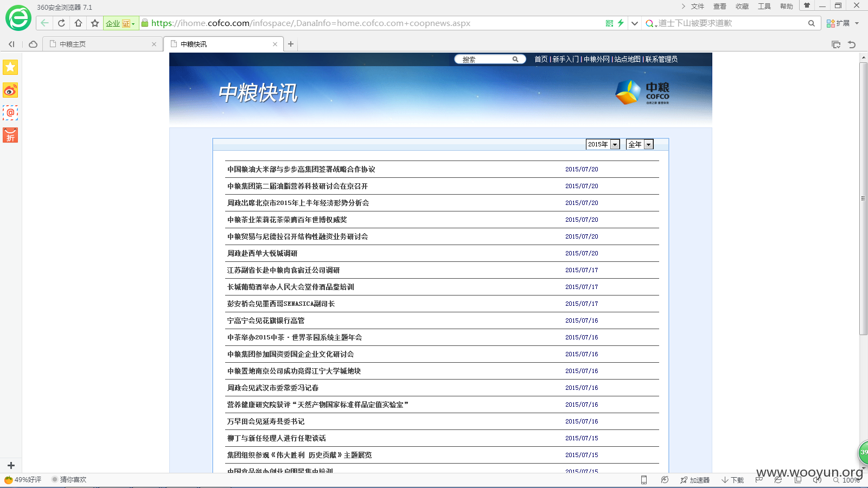Open news 柳丁与新任经理人进行任职谈话

point(276,438)
